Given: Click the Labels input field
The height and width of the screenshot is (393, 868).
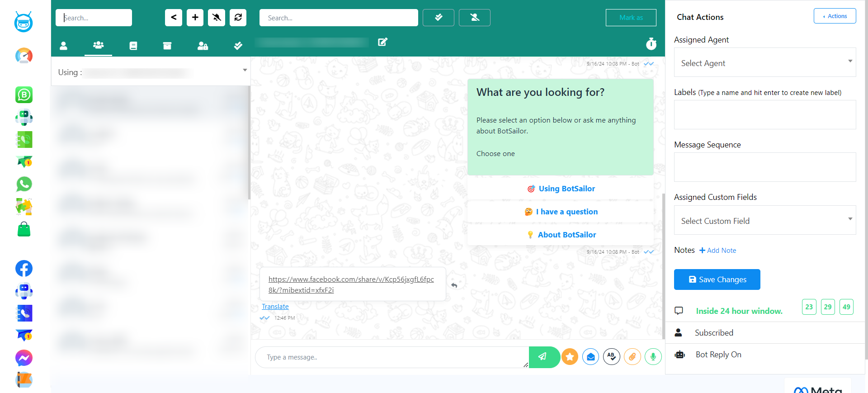Looking at the screenshot, I should point(765,115).
